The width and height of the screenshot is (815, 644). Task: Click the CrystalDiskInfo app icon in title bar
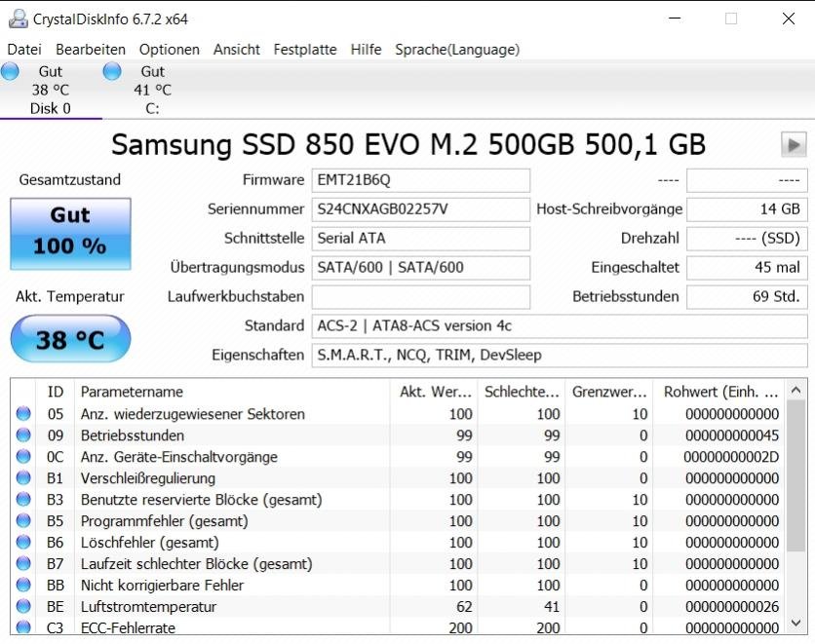coord(19,19)
